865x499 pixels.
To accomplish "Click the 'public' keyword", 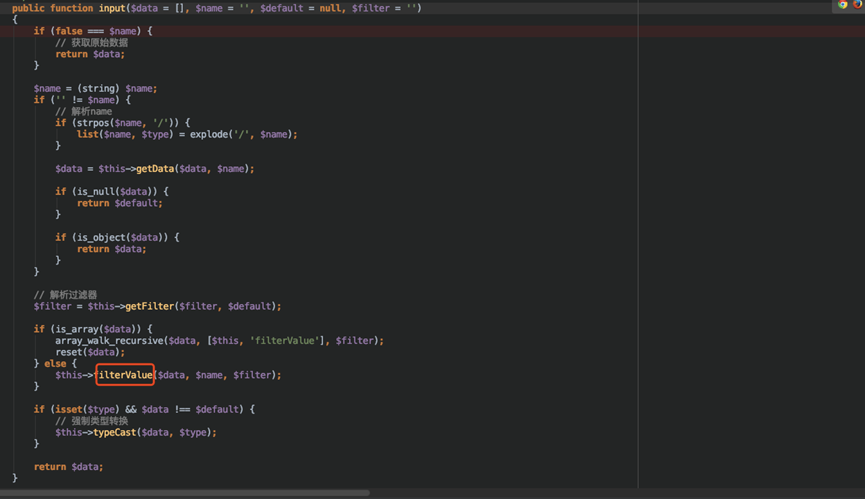I will [x=28, y=8].
